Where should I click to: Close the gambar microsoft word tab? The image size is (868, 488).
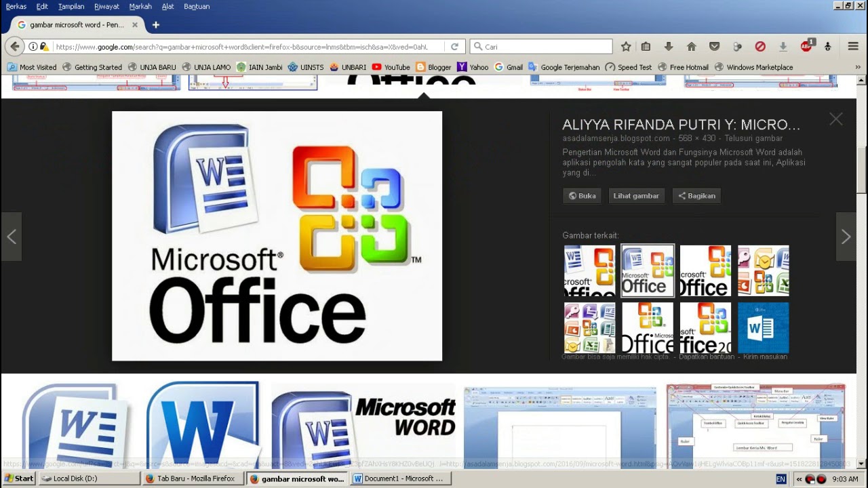pyautogui.click(x=134, y=25)
